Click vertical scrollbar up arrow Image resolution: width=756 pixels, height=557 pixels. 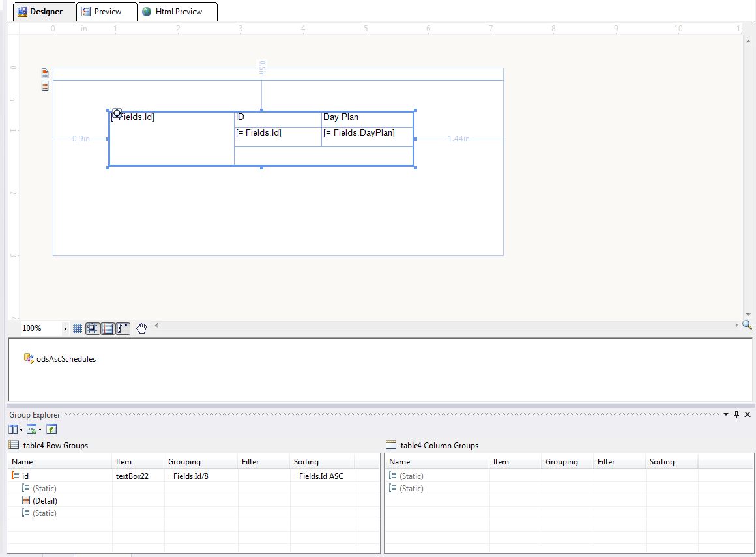pos(748,42)
